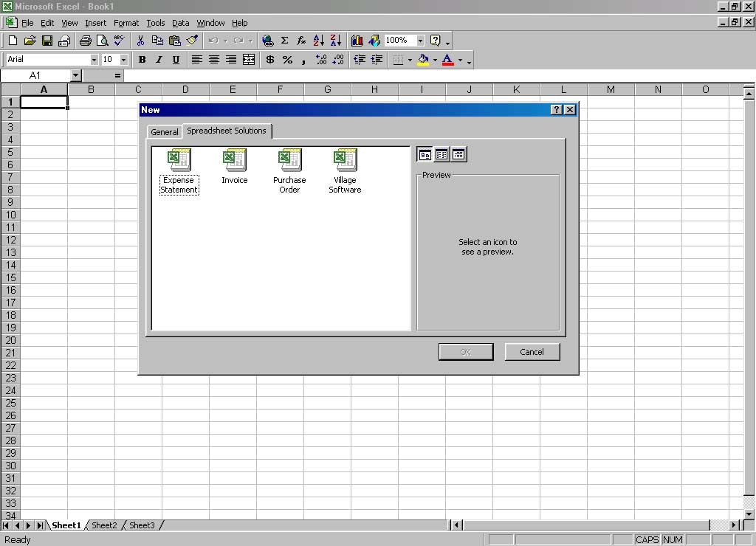Viewport: 756px width, 546px height.
Task: Toggle Align Right button
Action: pos(231,60)
